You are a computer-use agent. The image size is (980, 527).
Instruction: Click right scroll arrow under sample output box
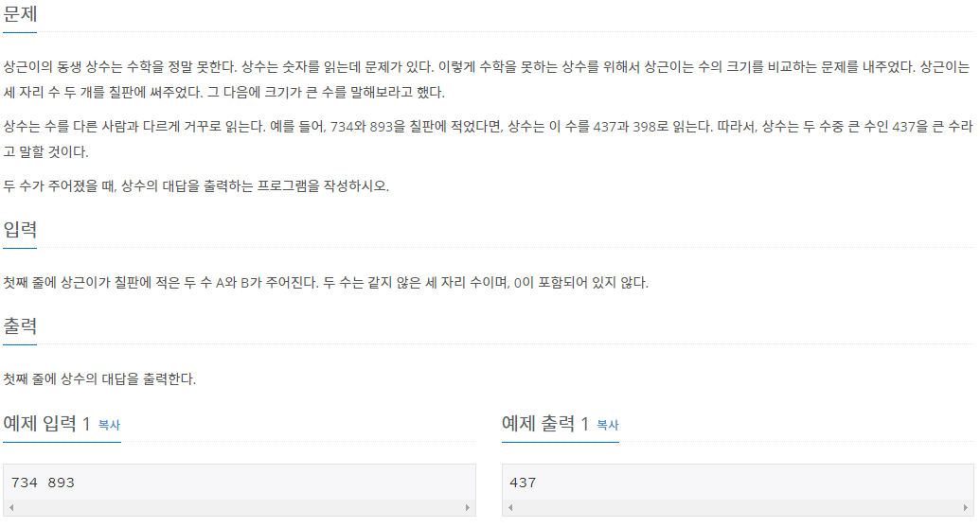(x=967, y=508)
